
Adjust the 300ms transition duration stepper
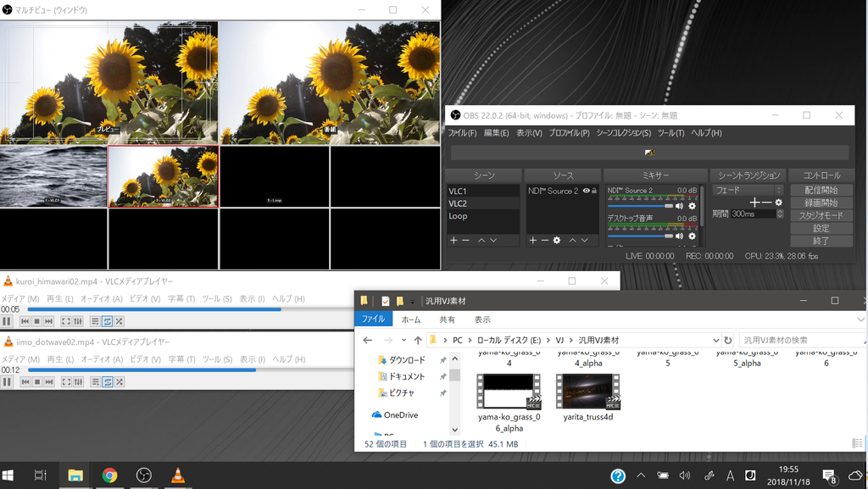780,214
